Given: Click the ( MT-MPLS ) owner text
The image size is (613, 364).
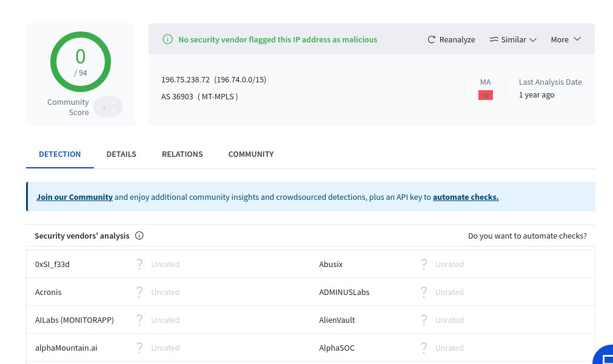Looking at the screenshot, I should 218,96.
